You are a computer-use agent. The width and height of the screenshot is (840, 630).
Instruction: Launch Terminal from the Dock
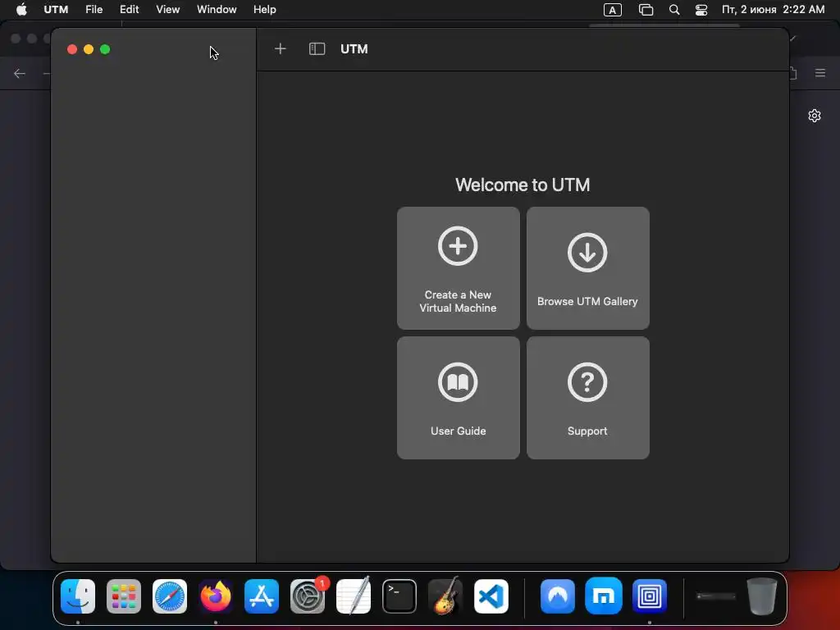click(x=399, y=596)
